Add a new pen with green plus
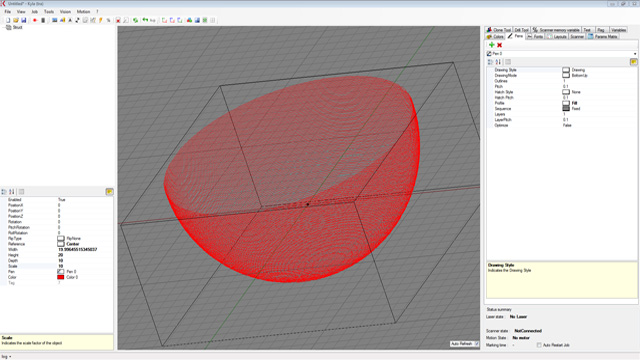The height and width of the screenshot is (360, 640). (492, 45)
